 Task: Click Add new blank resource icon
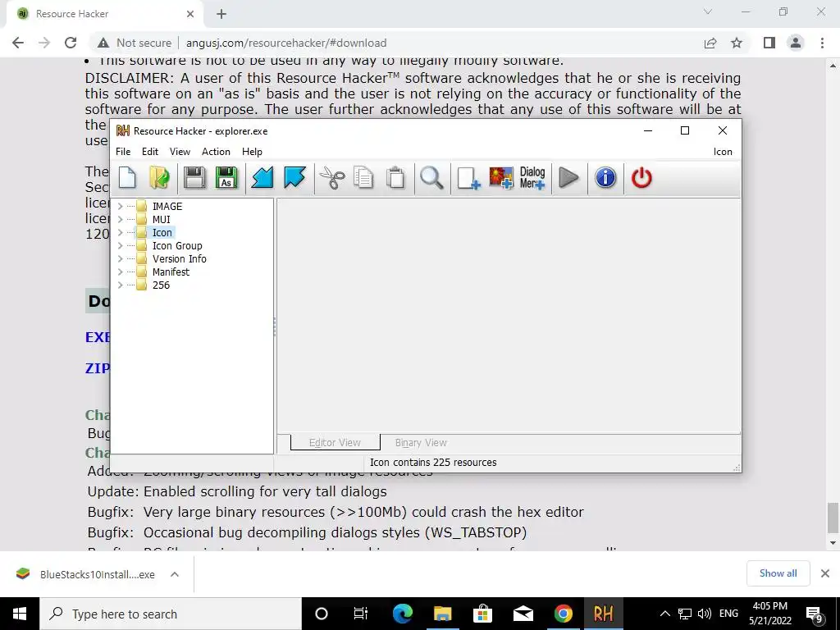[468, 178]
